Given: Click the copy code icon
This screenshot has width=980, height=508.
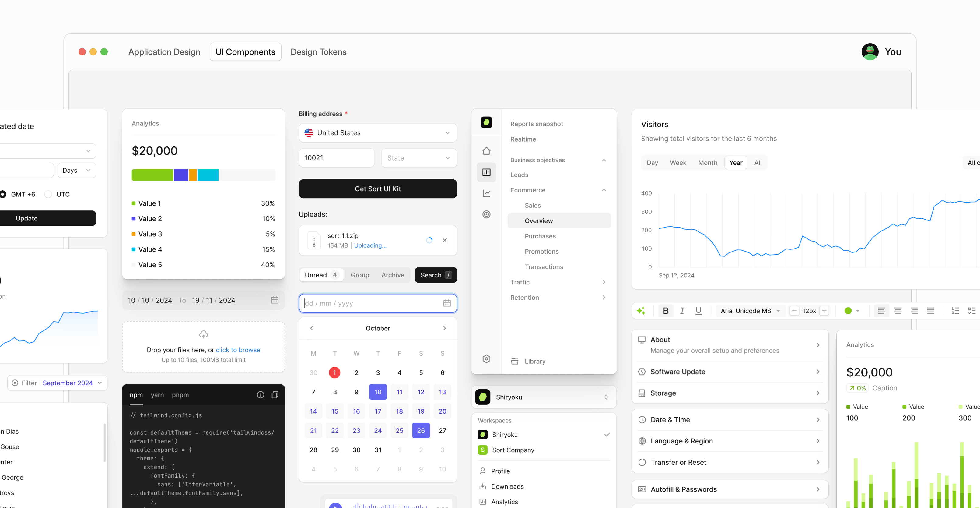Looking at the screenshot, I should tap(275, 395).
